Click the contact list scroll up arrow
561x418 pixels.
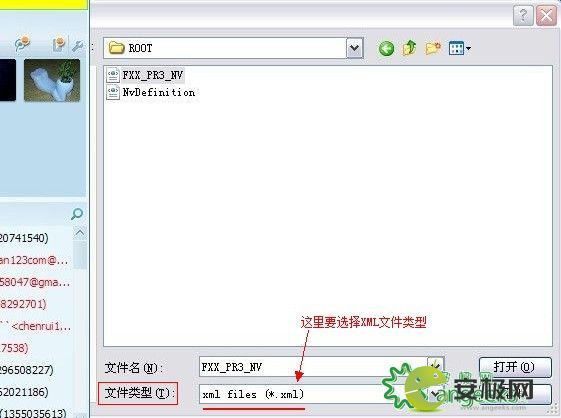click(79, 233)
